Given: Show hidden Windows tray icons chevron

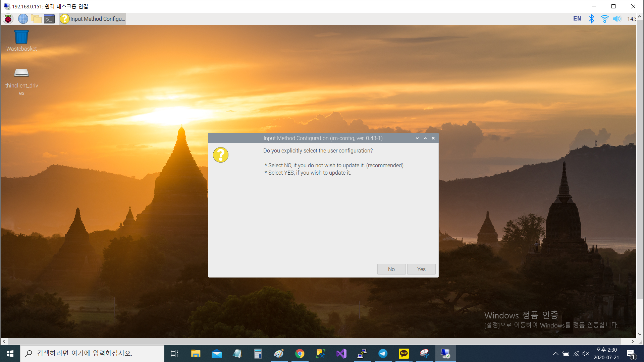Looking at the screenshot, I should pyautogui.click(x=556, y=354).
